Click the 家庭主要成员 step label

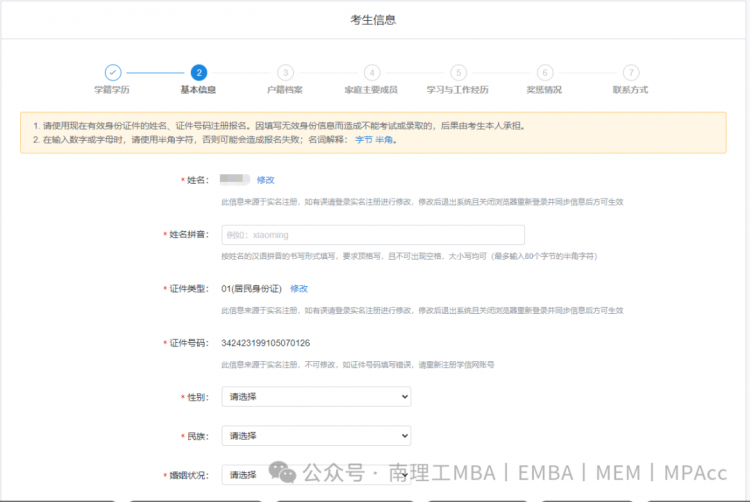pyautogui.click(x=371, y=90)
